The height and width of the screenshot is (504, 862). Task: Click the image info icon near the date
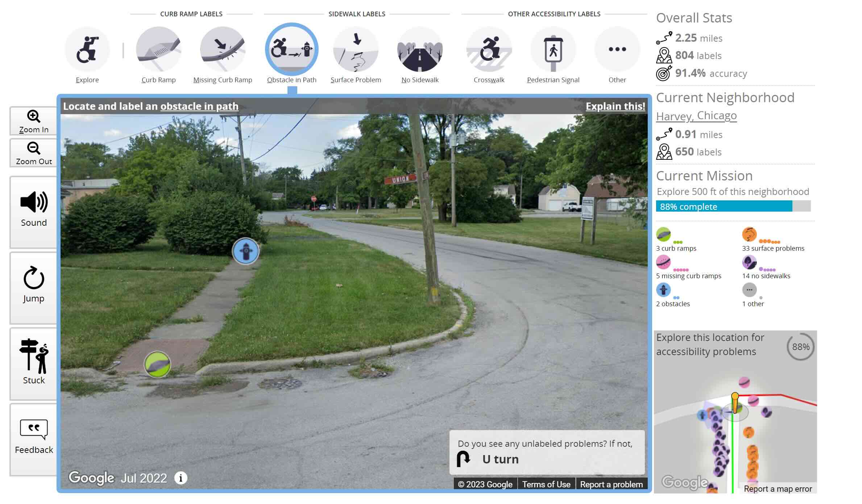[180, 478]
